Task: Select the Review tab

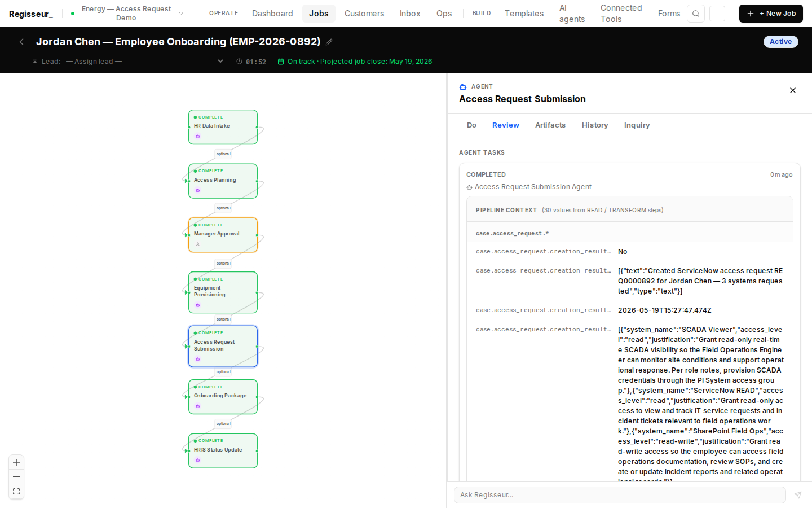Action: [x=506, y=125]
